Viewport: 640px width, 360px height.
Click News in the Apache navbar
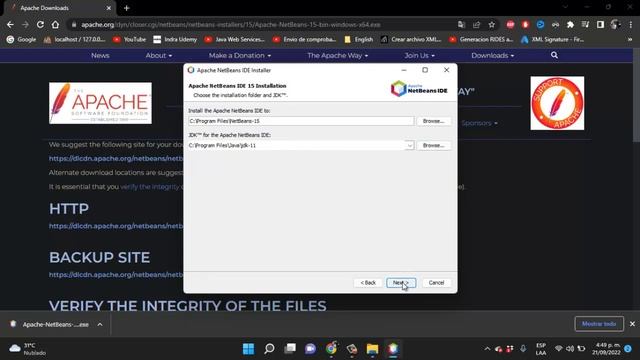[x=100, y=56]
